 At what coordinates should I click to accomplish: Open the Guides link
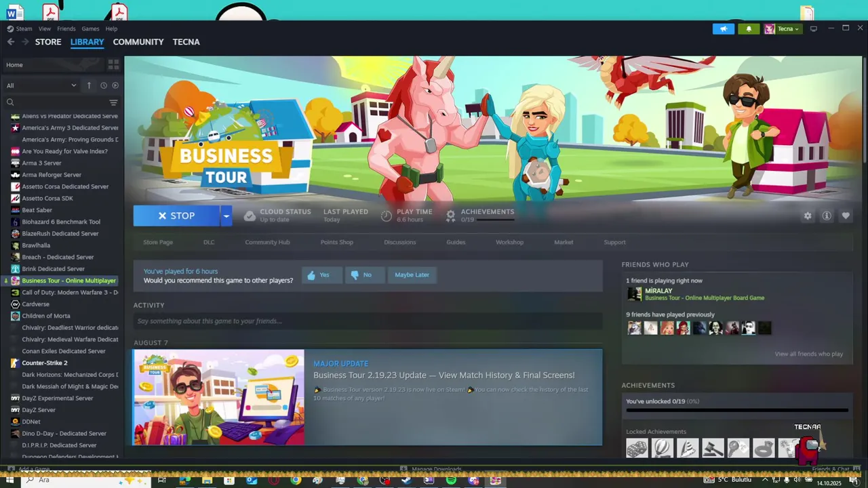tap(456, 242)
